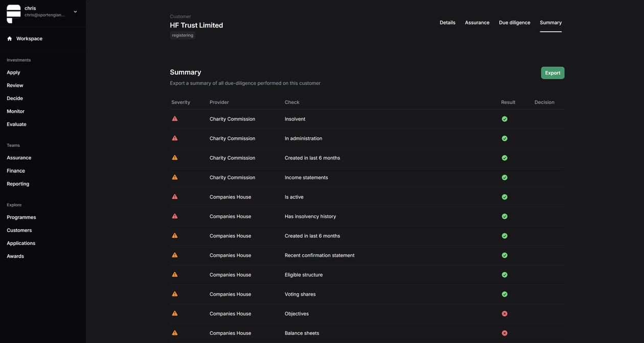The height and width of the screenshot is (343, 644).
Task: Click the Workspace home icon
Action: [9, 39]
